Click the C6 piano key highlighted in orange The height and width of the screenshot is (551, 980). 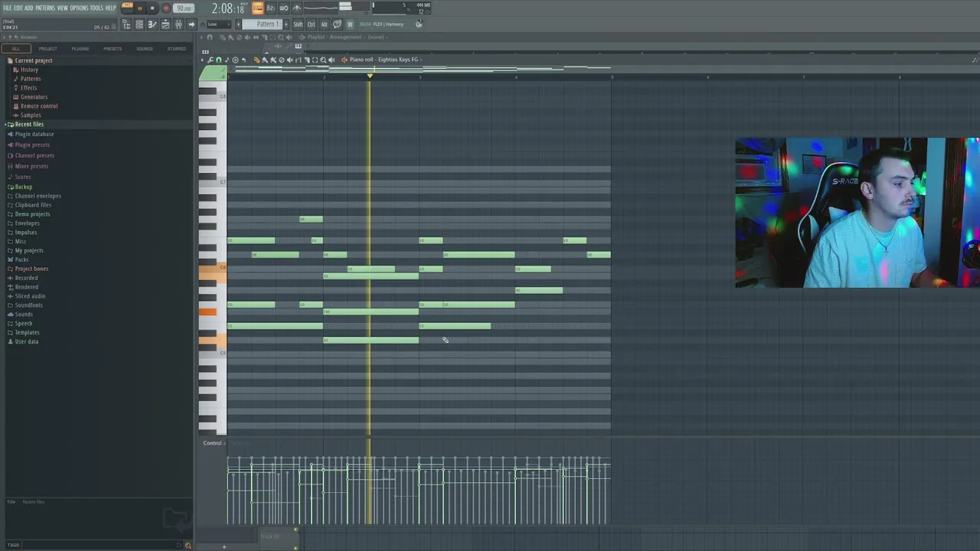tap(212, 269)
